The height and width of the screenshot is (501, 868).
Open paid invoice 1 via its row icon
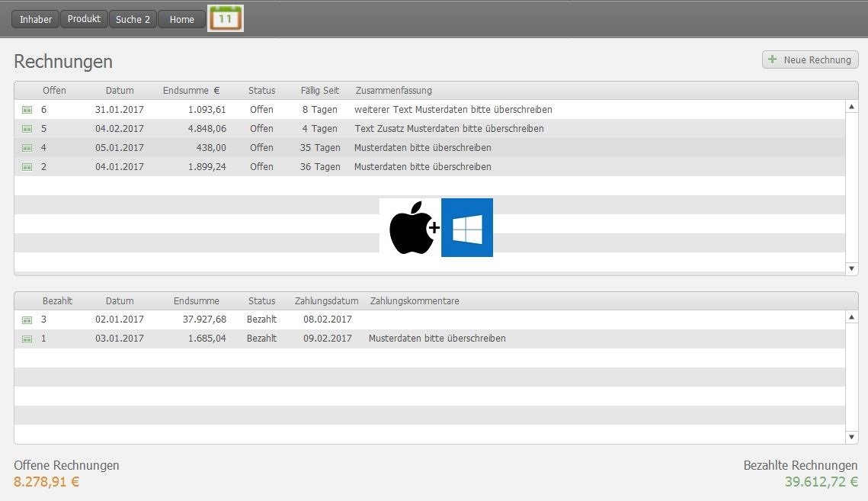point(27,339)
